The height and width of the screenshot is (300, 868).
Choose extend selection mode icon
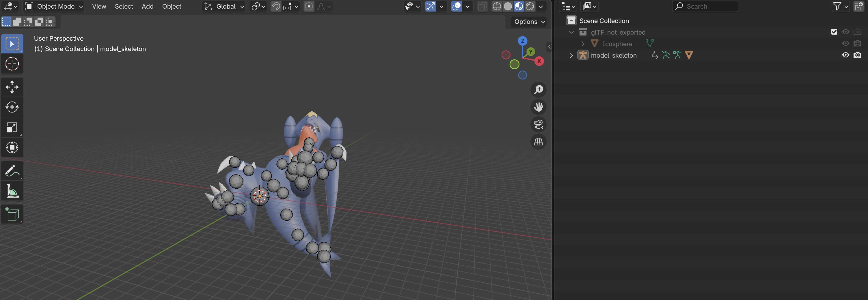click(17, 22)
